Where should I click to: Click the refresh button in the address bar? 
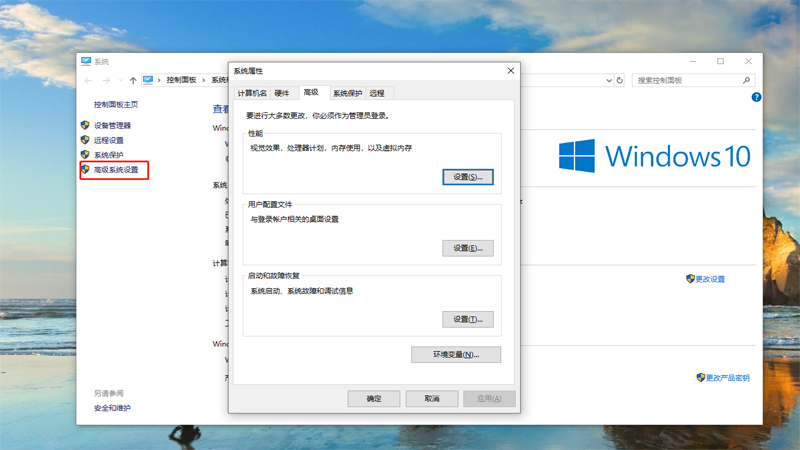point(619,81)
